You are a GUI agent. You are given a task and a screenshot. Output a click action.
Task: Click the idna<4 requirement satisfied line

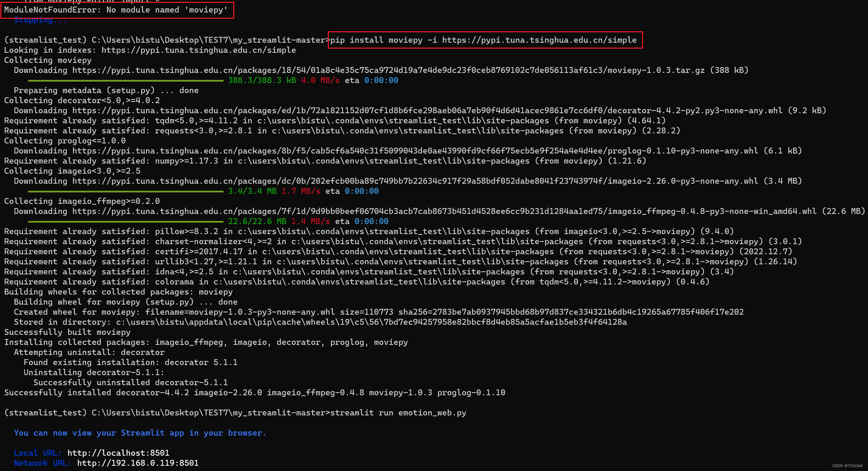tap(369, 272)
